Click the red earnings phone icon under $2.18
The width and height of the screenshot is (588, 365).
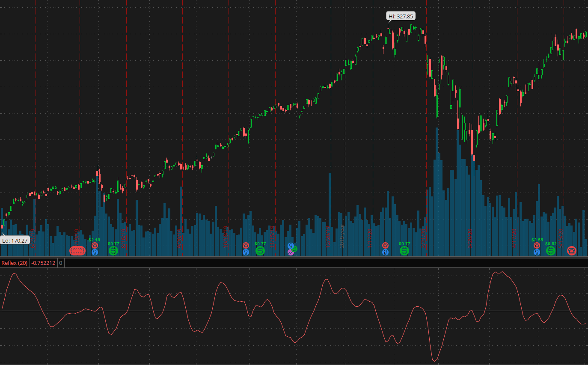[95, 245]
